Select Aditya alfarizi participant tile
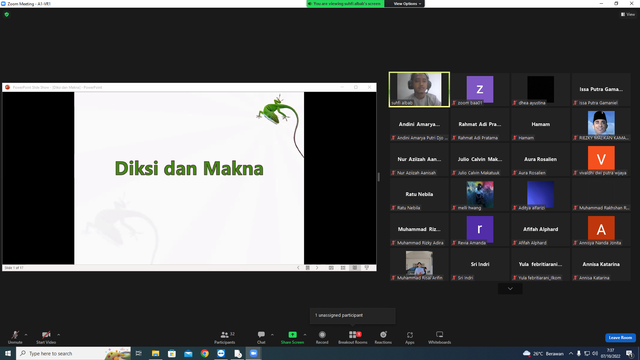 point(540,195)
